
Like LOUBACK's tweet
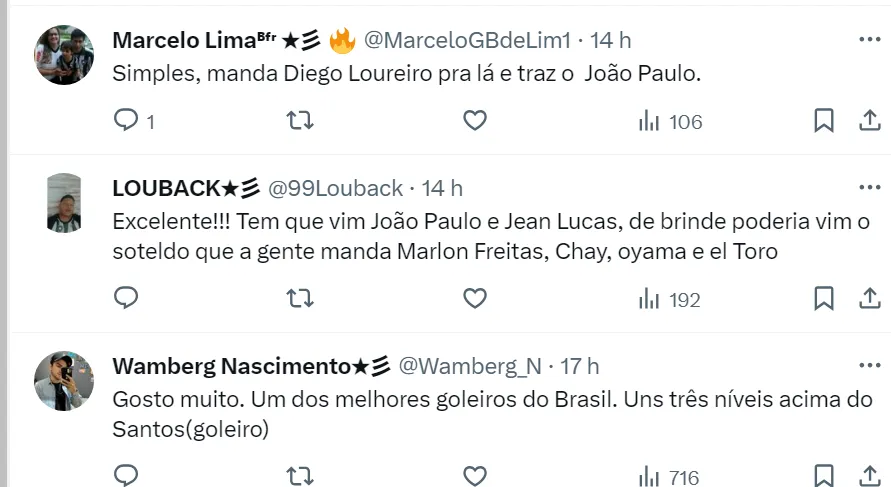[475, 298]
